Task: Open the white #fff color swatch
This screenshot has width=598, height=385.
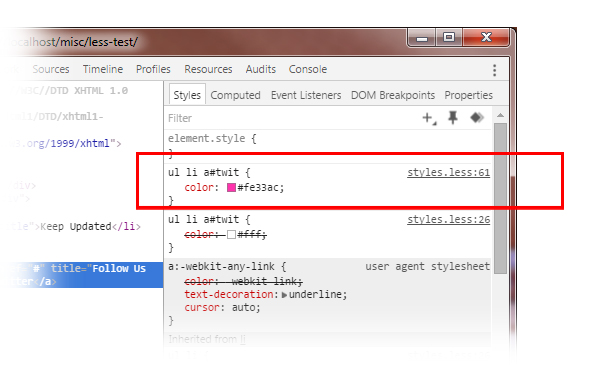Action: (231, 234)
